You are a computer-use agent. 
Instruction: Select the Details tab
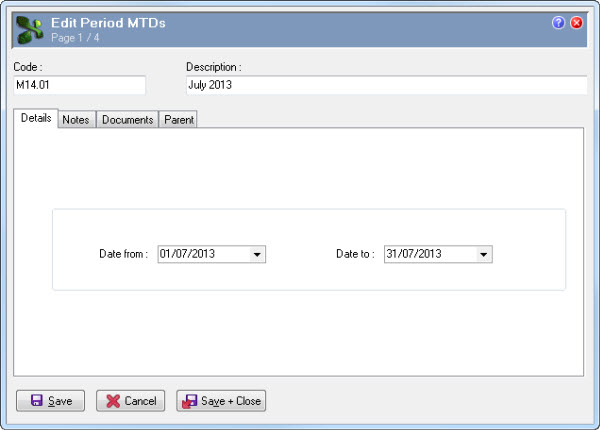(x=36, y=118)
